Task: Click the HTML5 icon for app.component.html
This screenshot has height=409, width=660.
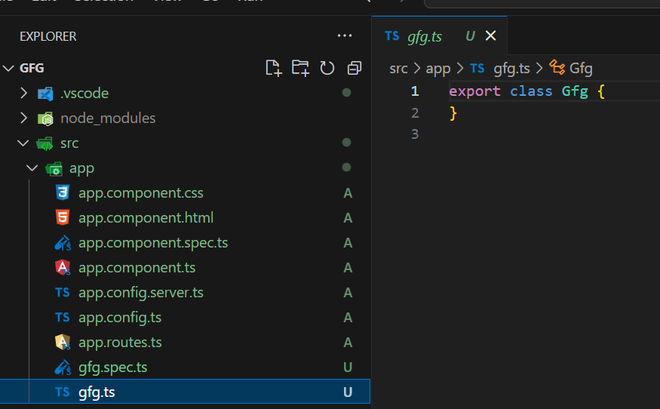Action: point(62,217)
